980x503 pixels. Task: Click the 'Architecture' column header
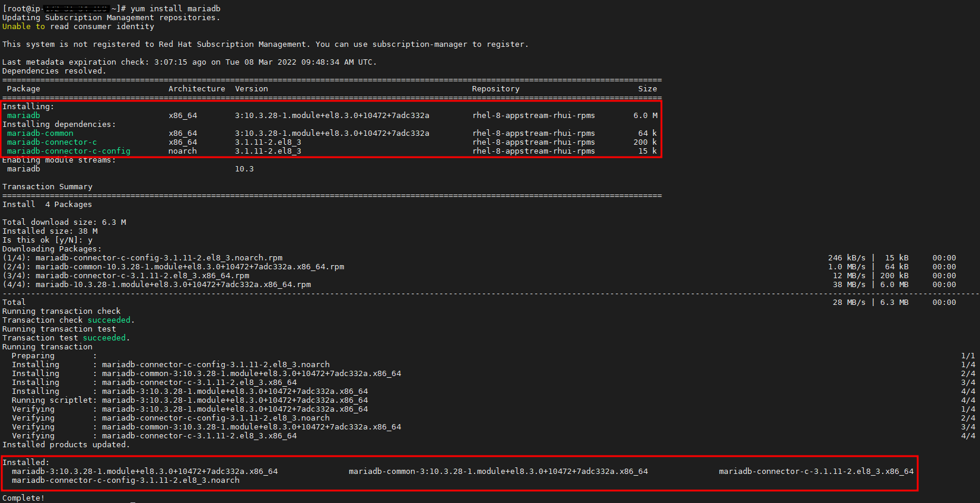(x=197, y=88)
